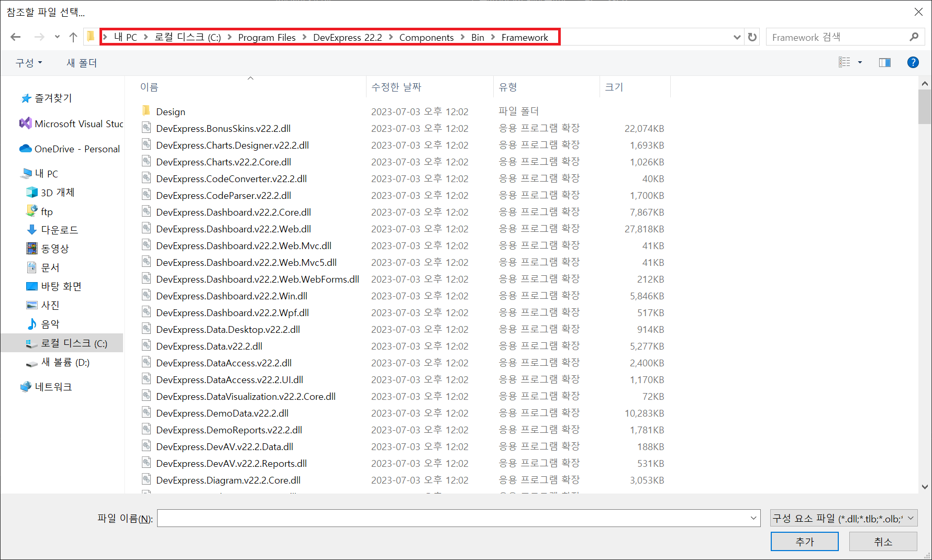
Task: Open Microsoft Visual Studio location
Action: point(71,124)
